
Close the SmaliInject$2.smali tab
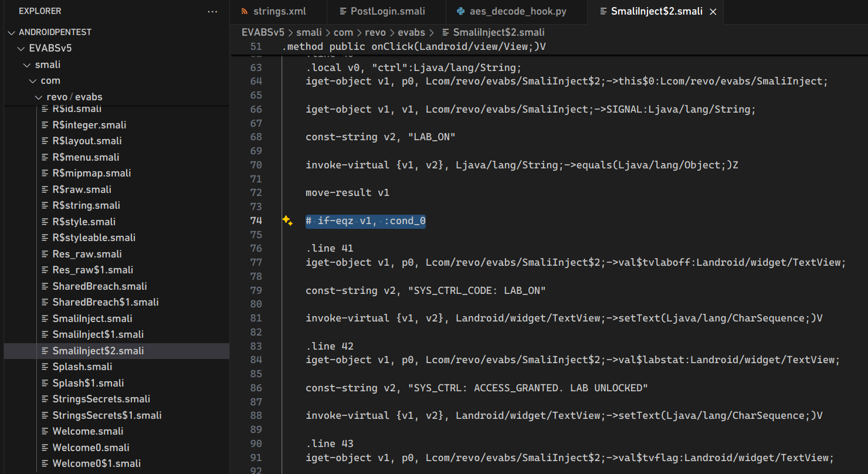[713, 12]
